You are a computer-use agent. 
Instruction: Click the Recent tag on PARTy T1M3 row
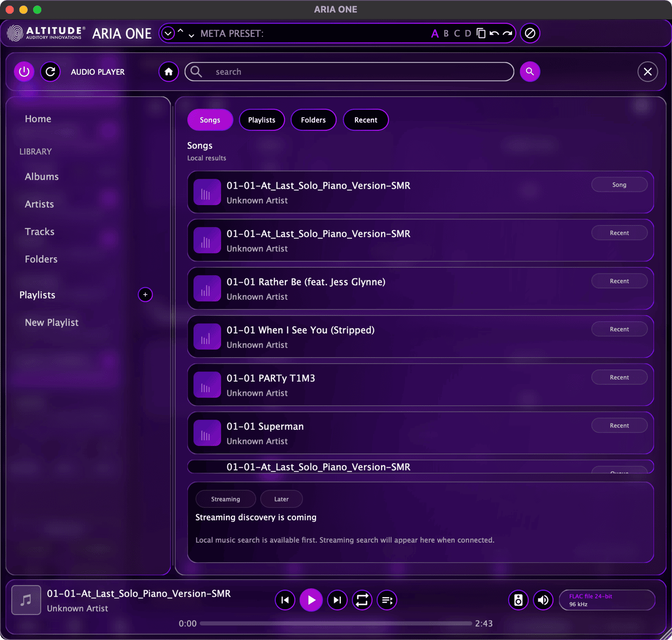click(x=619, y=377)
